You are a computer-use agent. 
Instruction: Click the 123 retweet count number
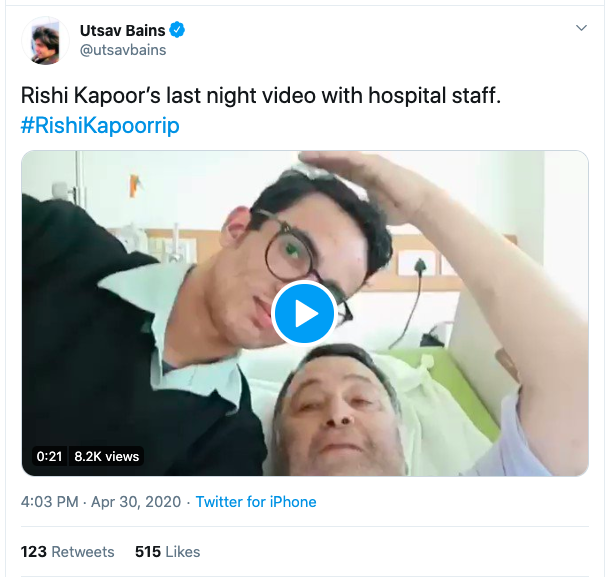coord(34,551)
